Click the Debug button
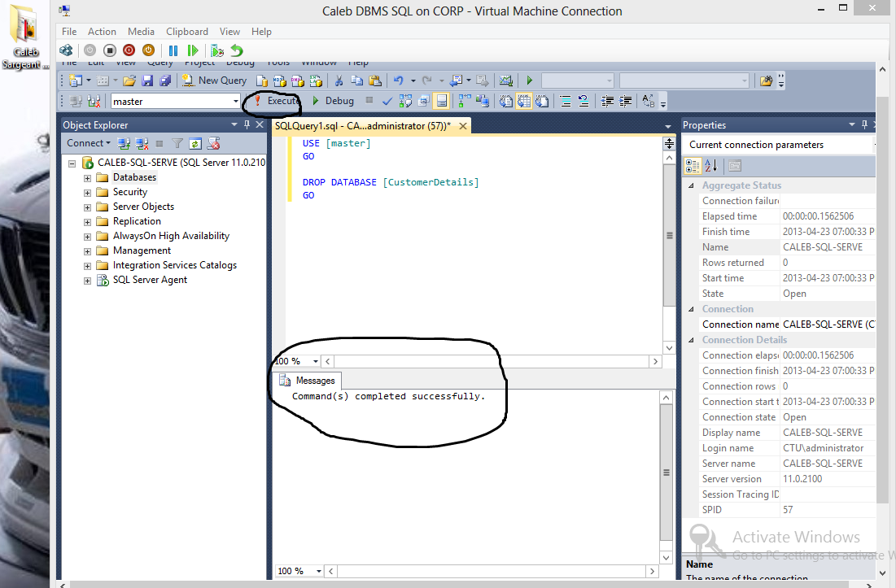 (333, 101)
